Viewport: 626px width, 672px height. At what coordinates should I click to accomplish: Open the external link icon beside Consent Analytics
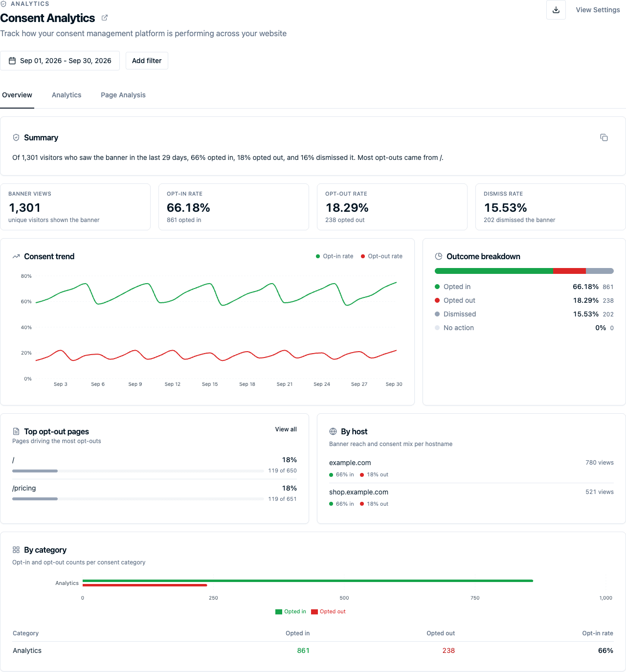[x=105, y=18]
